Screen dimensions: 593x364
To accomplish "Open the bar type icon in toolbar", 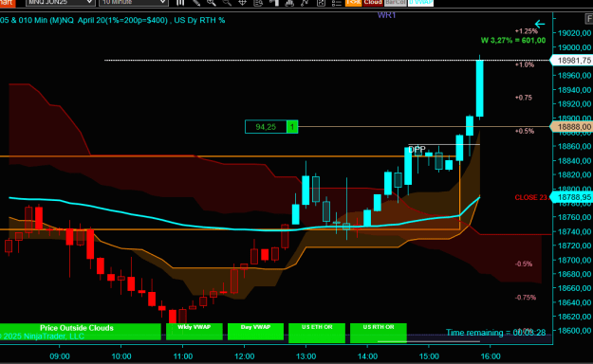I will click(x=180, y=2).
